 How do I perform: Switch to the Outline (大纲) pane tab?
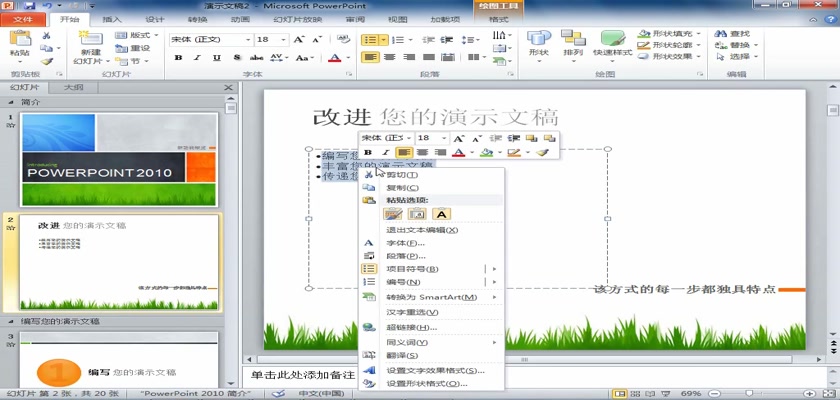tap(73, 87)
